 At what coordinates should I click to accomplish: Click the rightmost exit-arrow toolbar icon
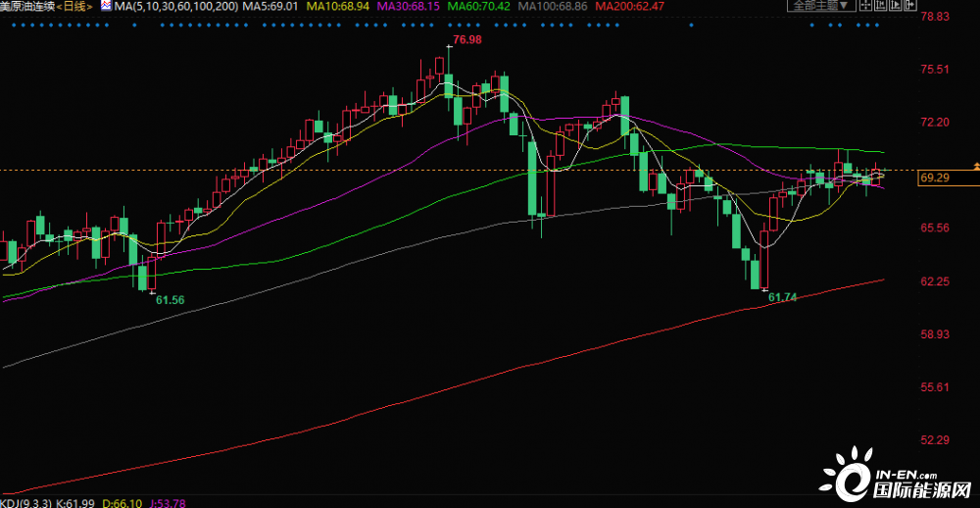point(910,5)
